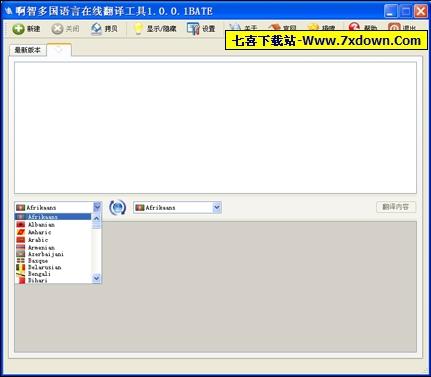Switch to the 最新版本 tab
Image resolution: width=431 pixels, height=377 pixels.
pos(27,50)
